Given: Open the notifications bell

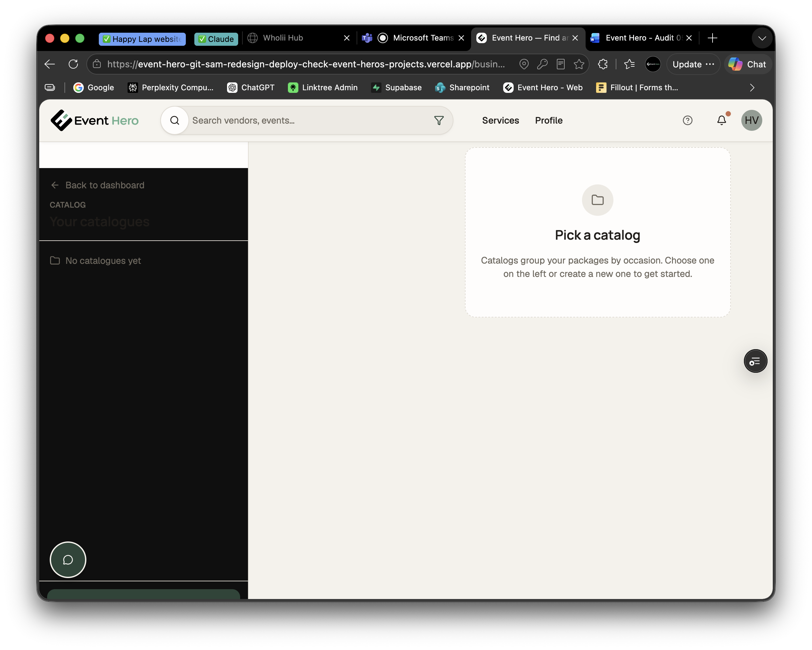Looking at the screenshot, I should [721, 120].
